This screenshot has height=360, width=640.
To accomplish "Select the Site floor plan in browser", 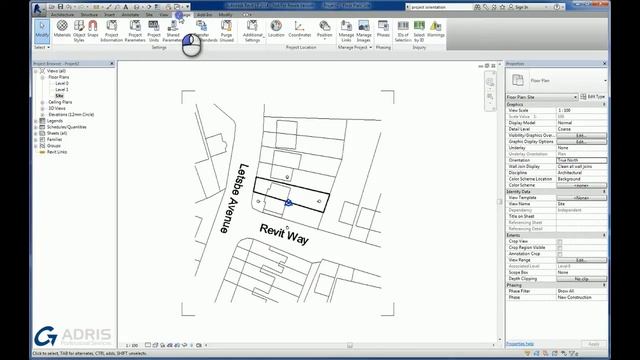I will click(x=60, y=96).
